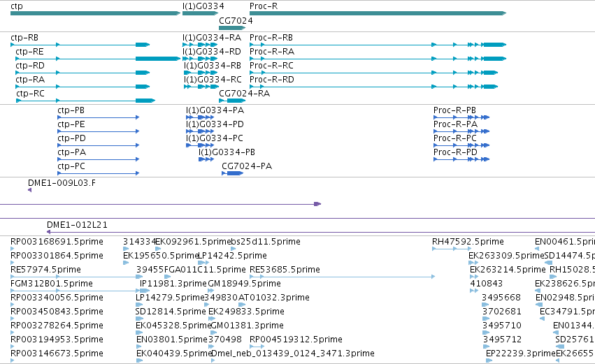595x364 pixels.
Task: Select Proc-R-RC transcript label
Action: tap(272, 66)
